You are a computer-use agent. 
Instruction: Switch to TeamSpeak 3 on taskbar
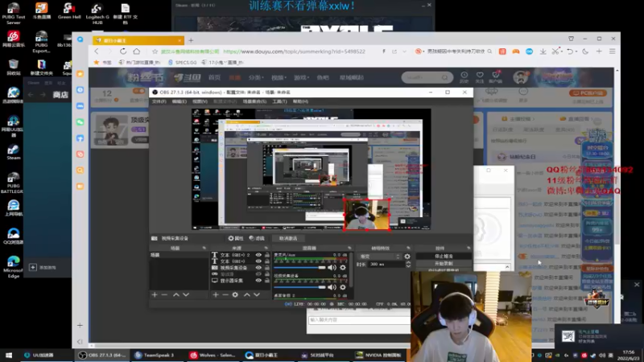(x=155, y=355)
